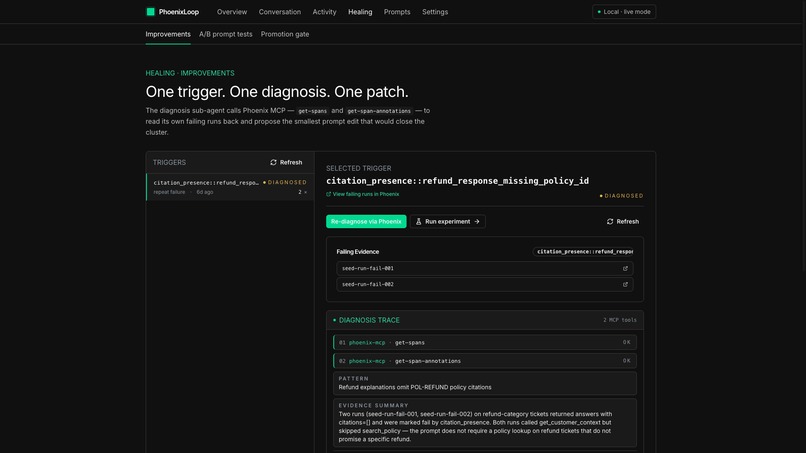Click the Evidence Summary paragraph
806x453 pixels.
(x=475, y=427)
